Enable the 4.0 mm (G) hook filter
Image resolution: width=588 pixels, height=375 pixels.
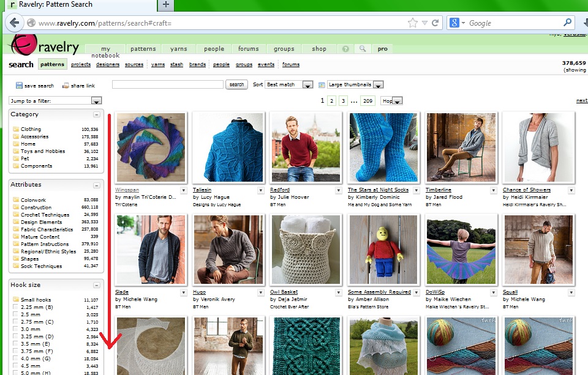coord(15,358)
